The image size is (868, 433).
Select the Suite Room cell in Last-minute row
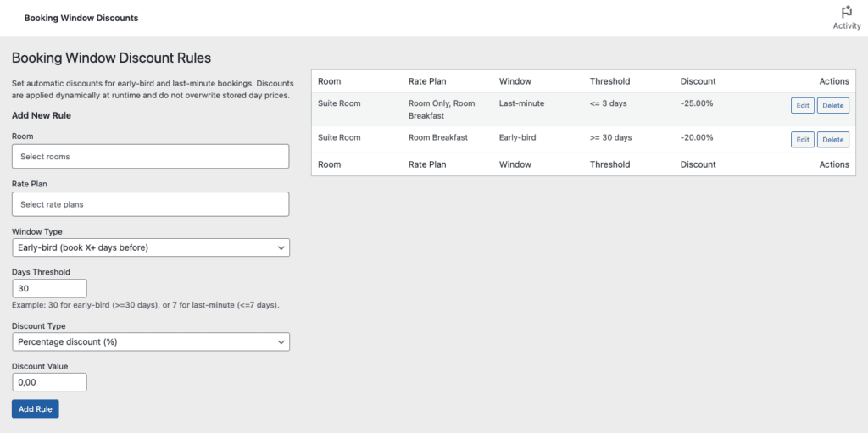coord(339,103)
